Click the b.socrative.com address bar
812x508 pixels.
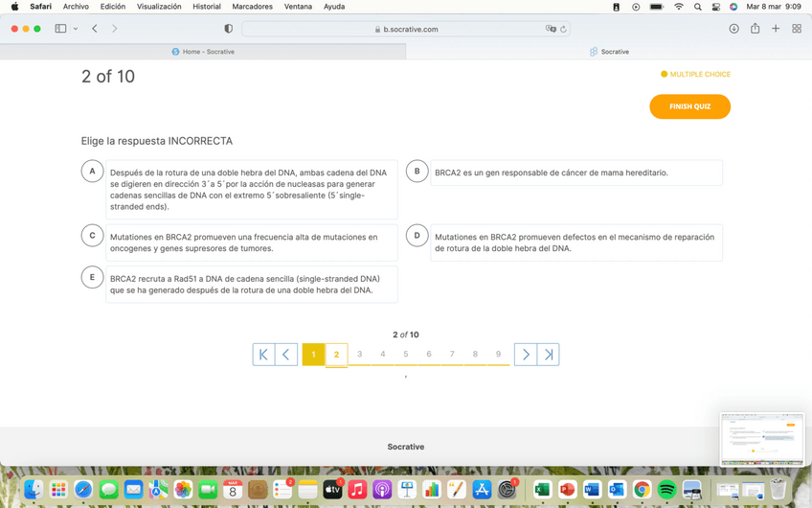406,29
